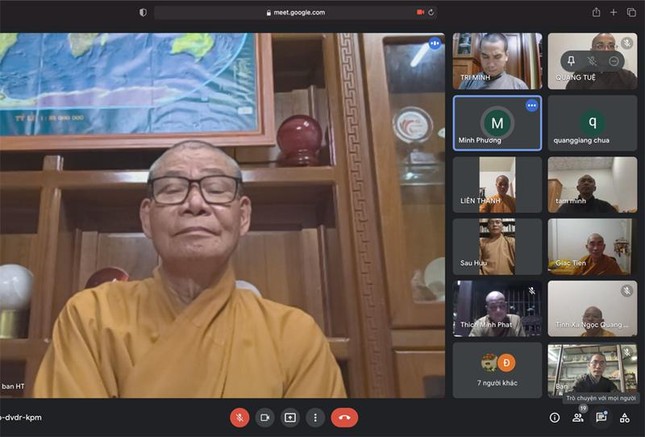Screen dimensions: 645x437
Task: Open Safari's share button
Action: pyautogui.click(x=596, y=12)
